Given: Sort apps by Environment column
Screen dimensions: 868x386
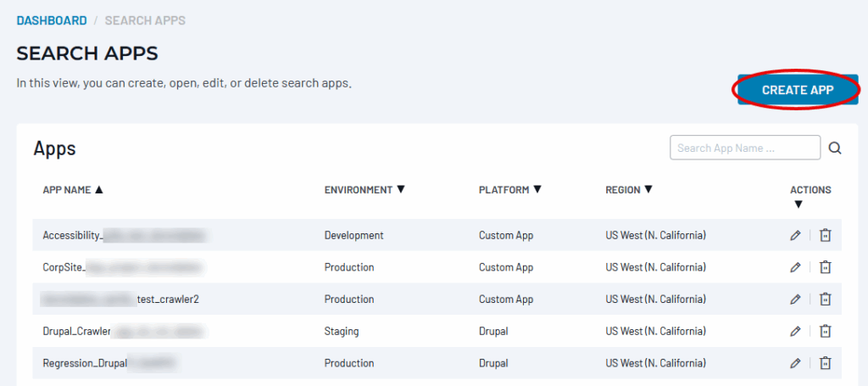Looking at the screenshot, I should tap(364, 190).
